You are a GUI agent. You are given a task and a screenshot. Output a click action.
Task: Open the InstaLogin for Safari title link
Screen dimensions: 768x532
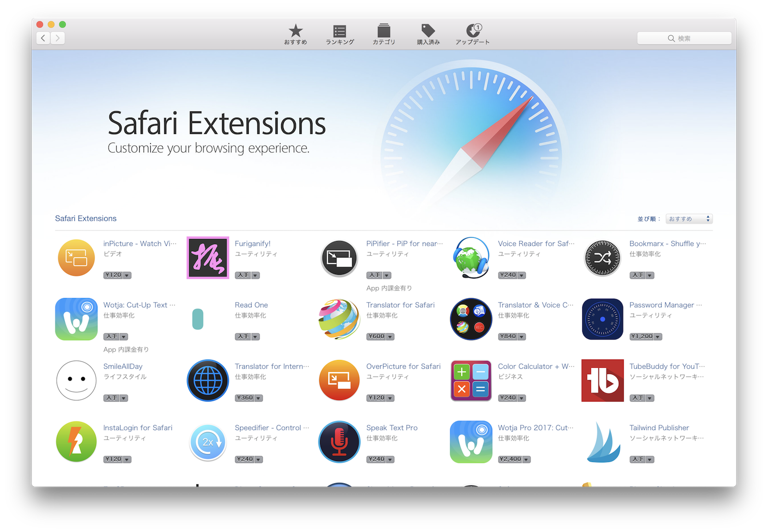pyautogui.click(x=138, y=428)
